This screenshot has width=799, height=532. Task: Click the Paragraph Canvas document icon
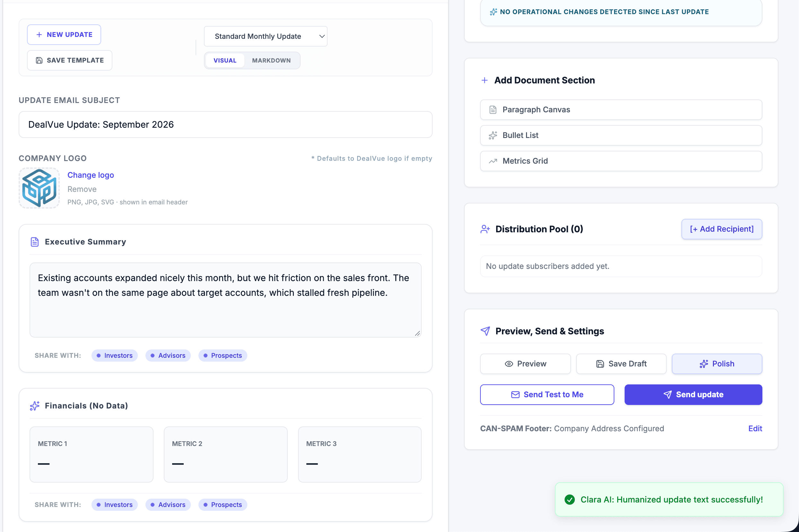pos(493,110)
